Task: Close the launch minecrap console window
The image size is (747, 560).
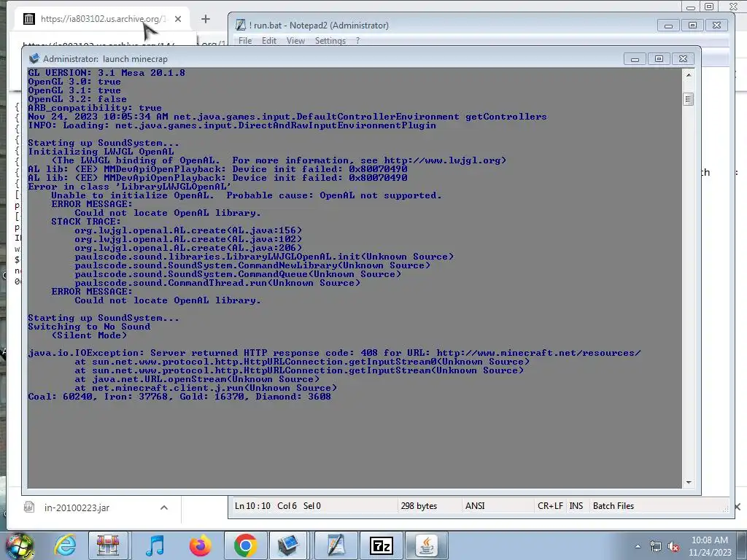Action: coord(683,59)
